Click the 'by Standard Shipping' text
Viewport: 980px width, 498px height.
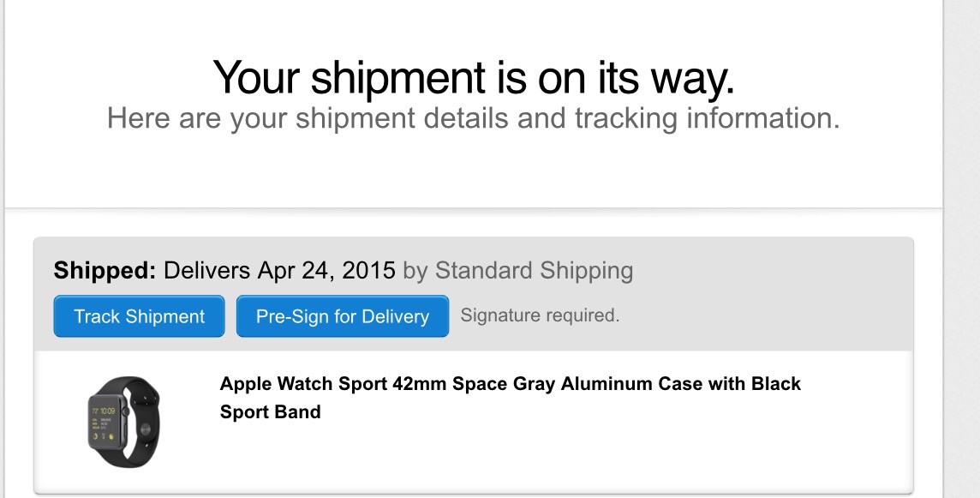pyautogui.click(x=518, y=270)
